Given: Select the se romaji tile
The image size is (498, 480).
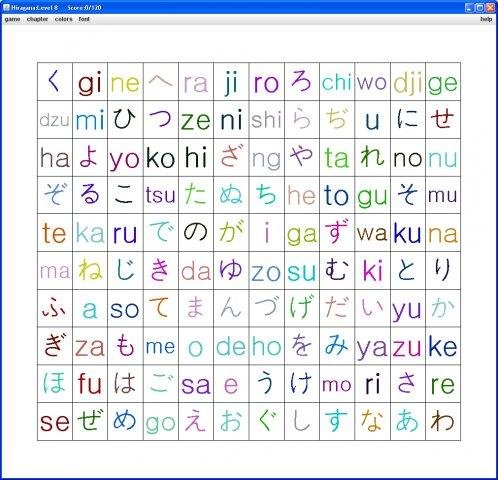Looking at the screenshot, I should (55, 421).
